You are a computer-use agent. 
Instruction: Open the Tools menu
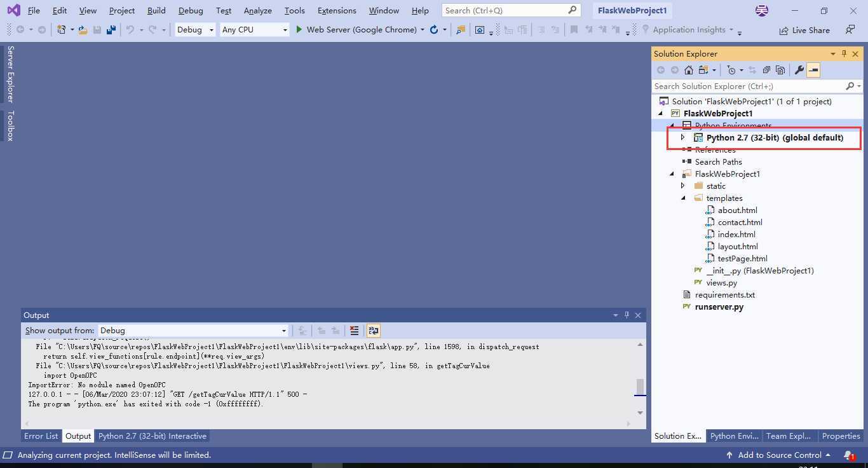click(294, 10)
